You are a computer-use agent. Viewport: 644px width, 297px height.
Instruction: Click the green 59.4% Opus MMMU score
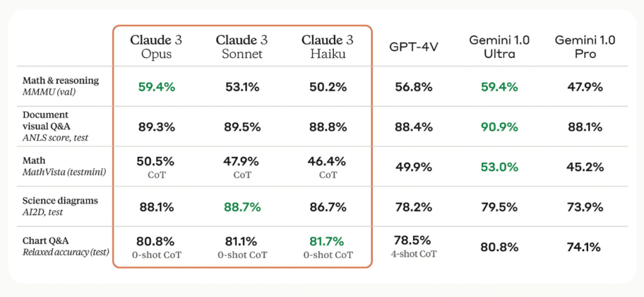[156, 87]
